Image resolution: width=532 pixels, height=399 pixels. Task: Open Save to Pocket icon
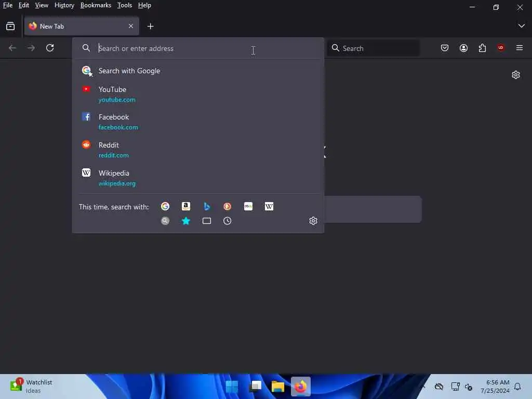click(445, 48)
